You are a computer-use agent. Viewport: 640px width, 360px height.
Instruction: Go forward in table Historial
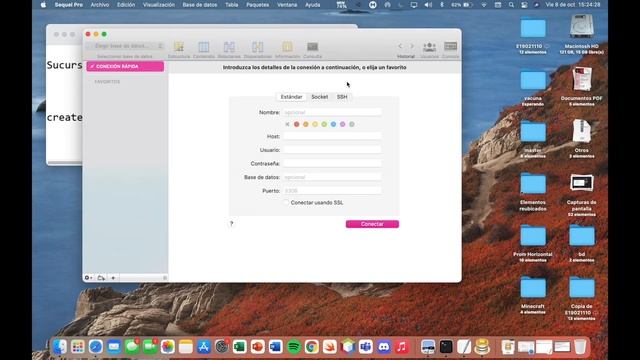coord(412,46)
